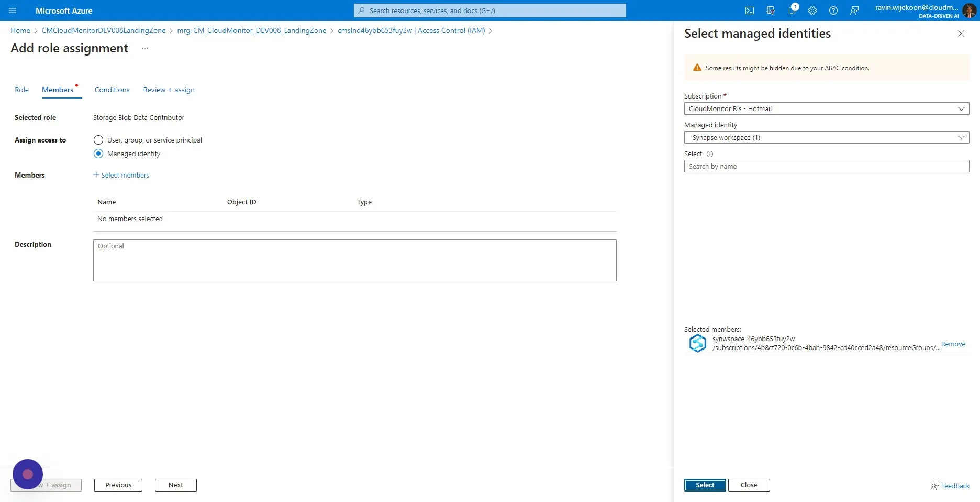Image resolution: width=980 pixels, height=502 pixels.
Task: Open the Help question mark icon
Action: pos(833,10)
